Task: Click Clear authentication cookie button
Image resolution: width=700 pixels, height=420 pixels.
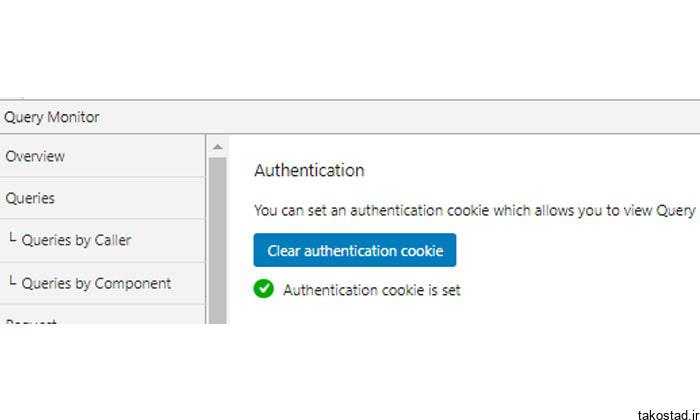Action: (x=355, y=250)
